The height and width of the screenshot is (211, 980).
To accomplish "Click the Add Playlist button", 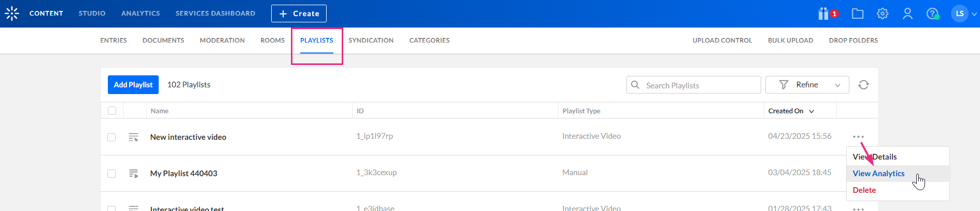I will click(x=133, y=85).
